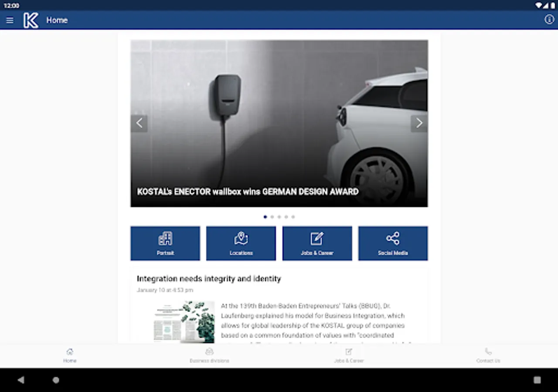Open the info icon in the header
This screenshot has width=558, height=392.
[x=549, y=20]
